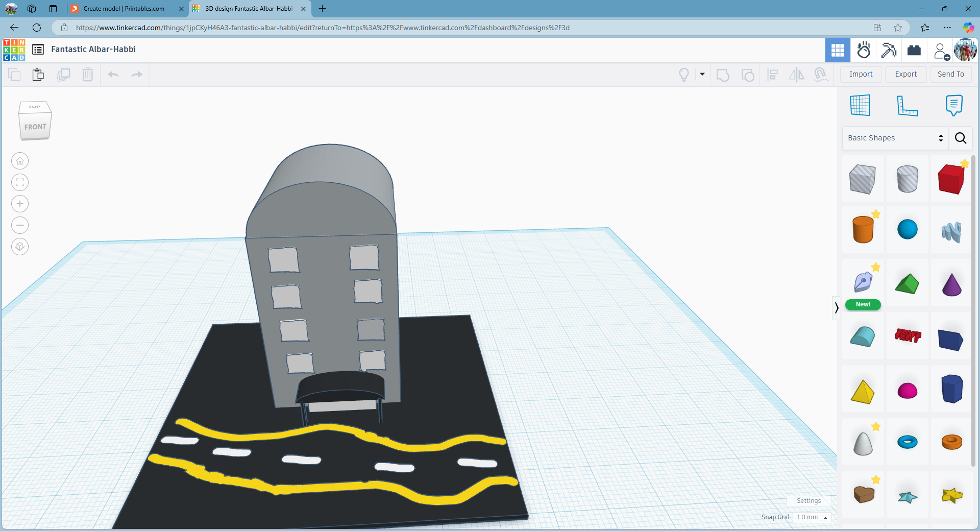Click the Paste clipboard icon
Screen dimensions: 980x531
coord(38,75)
